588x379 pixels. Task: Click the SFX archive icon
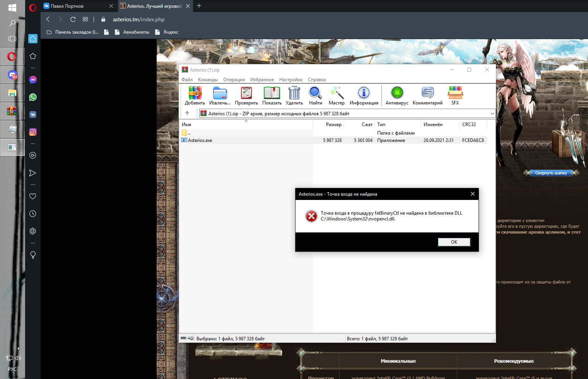(455, 96)
